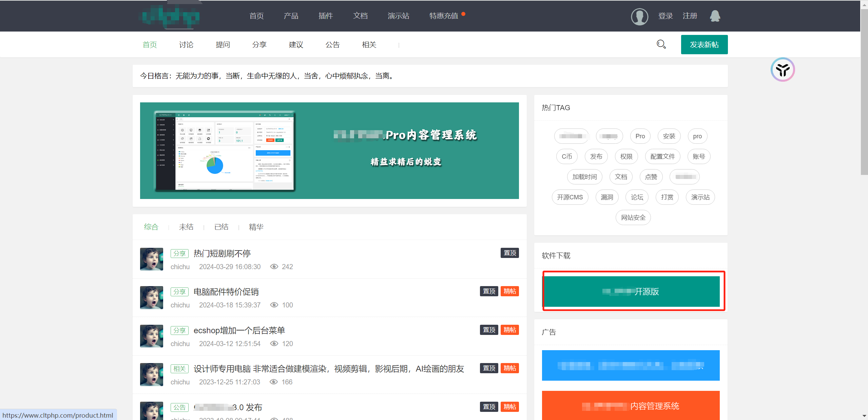Click the 开源版 download button
Screen dimensions: 868x420
[x=631, y=292]
